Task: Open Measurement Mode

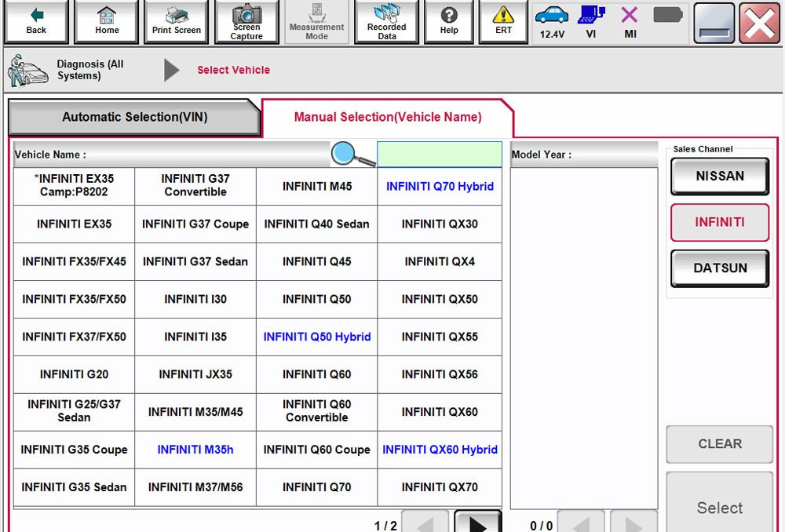Action: click(x=316, y=21)
